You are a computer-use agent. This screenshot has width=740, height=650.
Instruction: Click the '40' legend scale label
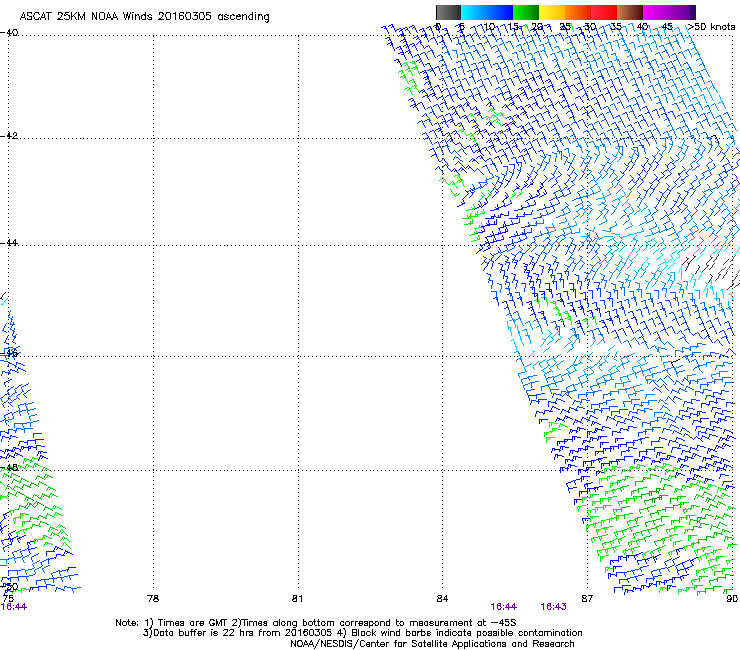[x=642, y=27]
